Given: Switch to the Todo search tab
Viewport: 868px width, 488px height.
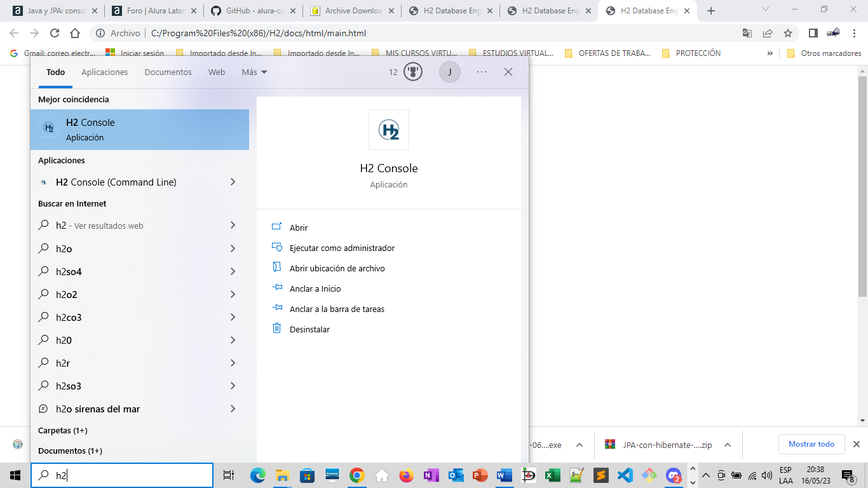Looking at the screenshot, I should pyautogui.click(x=56, y=72).
